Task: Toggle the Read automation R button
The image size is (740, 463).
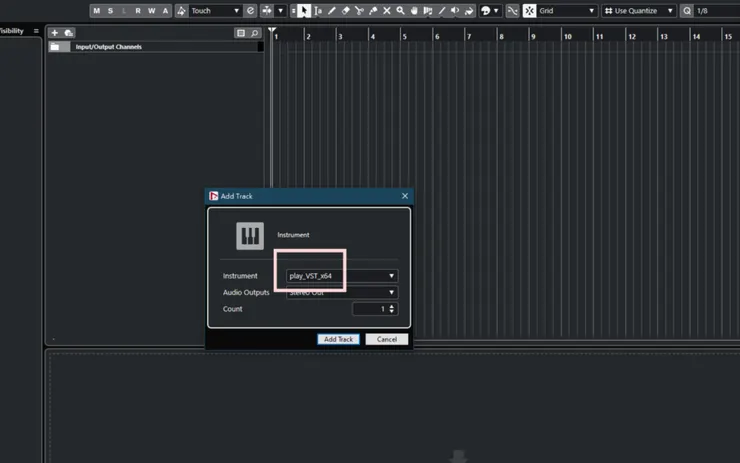Action: (x=138, y=10)
